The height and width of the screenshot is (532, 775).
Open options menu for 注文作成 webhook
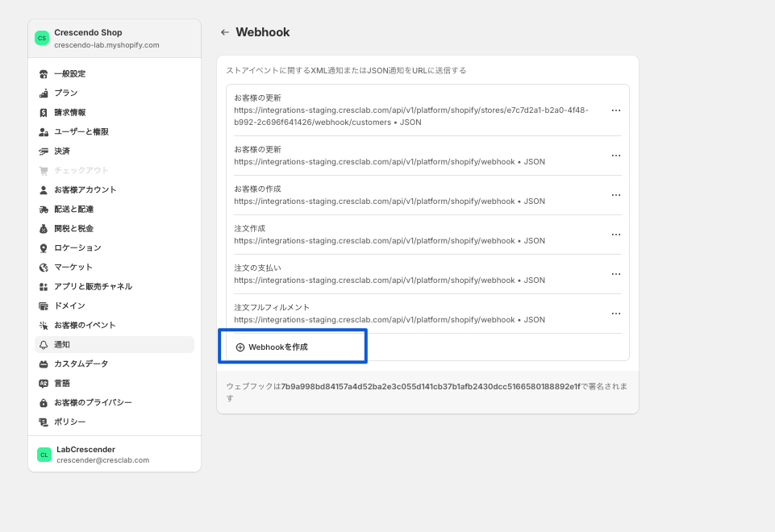(x=616, y=235)
